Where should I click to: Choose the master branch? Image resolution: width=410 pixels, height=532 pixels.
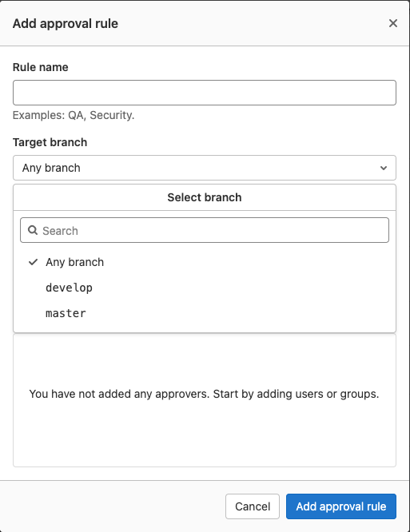tap(205, 313)
